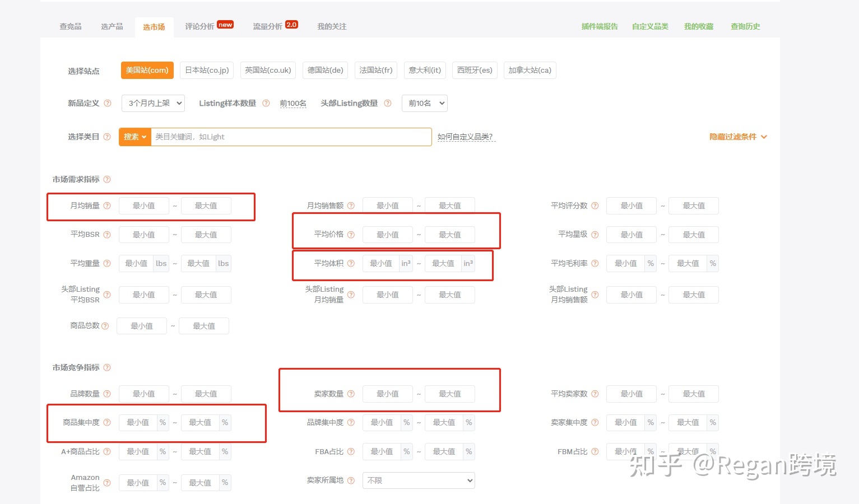859x504 pixels.
Task: Click help icon beside 卖家数量
Action: click(351, 394)
